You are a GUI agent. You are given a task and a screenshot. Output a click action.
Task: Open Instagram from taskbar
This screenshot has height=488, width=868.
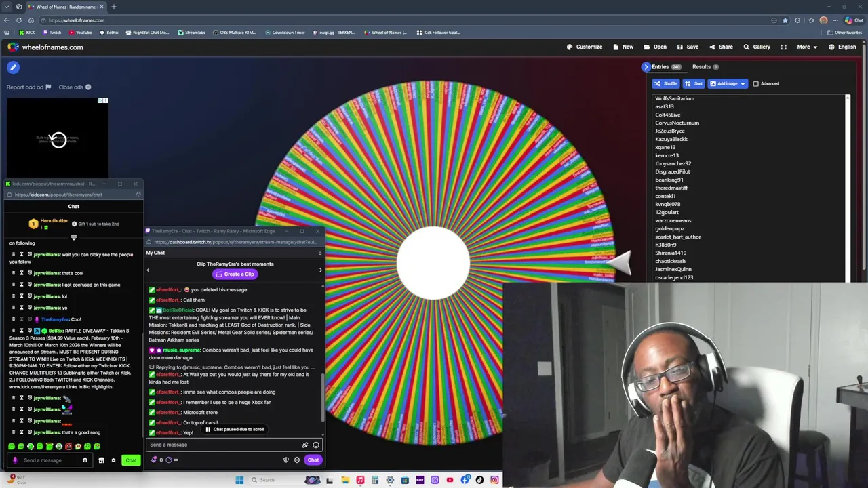point(494,480)
